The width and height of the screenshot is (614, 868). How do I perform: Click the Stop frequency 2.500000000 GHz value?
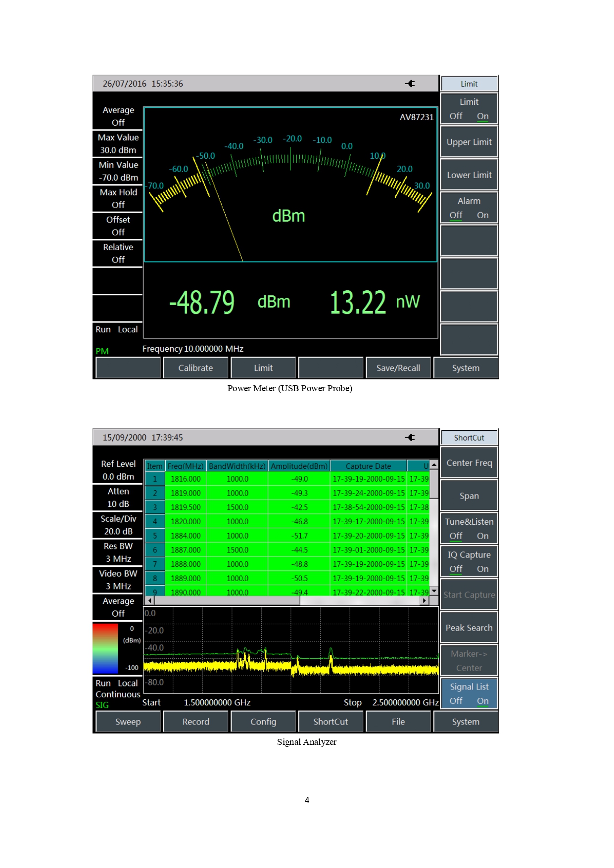pos(405,702)
